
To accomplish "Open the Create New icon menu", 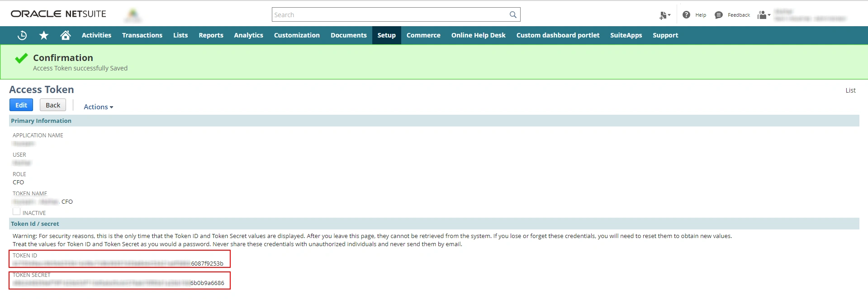I will click(664, 15).
